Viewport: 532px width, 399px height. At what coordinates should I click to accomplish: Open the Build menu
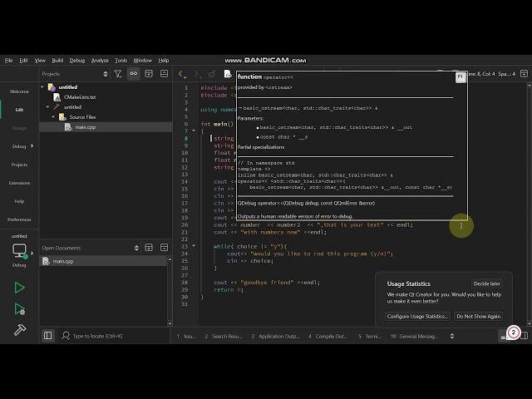point(57,61)
